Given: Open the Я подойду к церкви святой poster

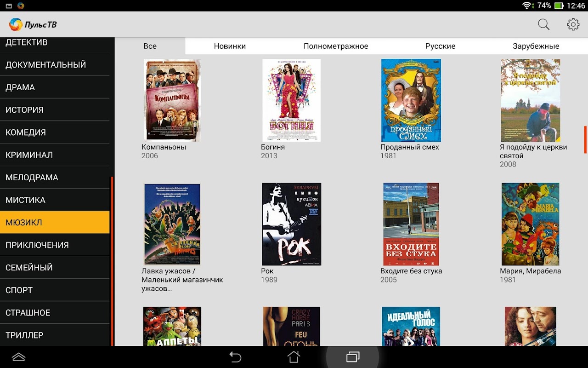Looking at the screenshot, I should click(530, 100).
